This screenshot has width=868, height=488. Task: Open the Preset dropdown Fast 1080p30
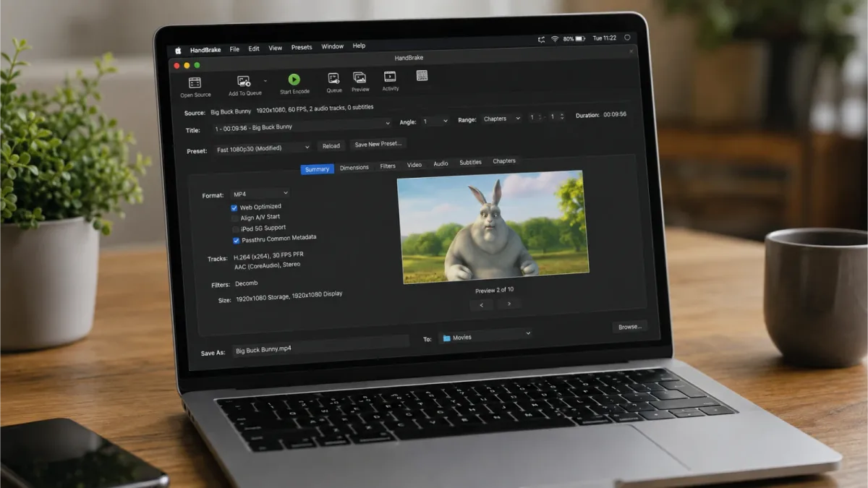(x=263, y=148)
